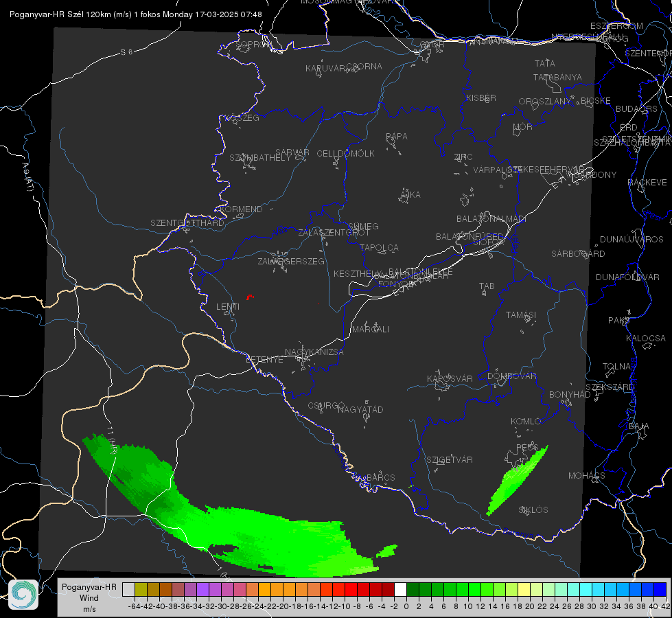This screenshot has width=672, height=618.
Task: Click the SIKLÓS map label
Action: point(533,510)
